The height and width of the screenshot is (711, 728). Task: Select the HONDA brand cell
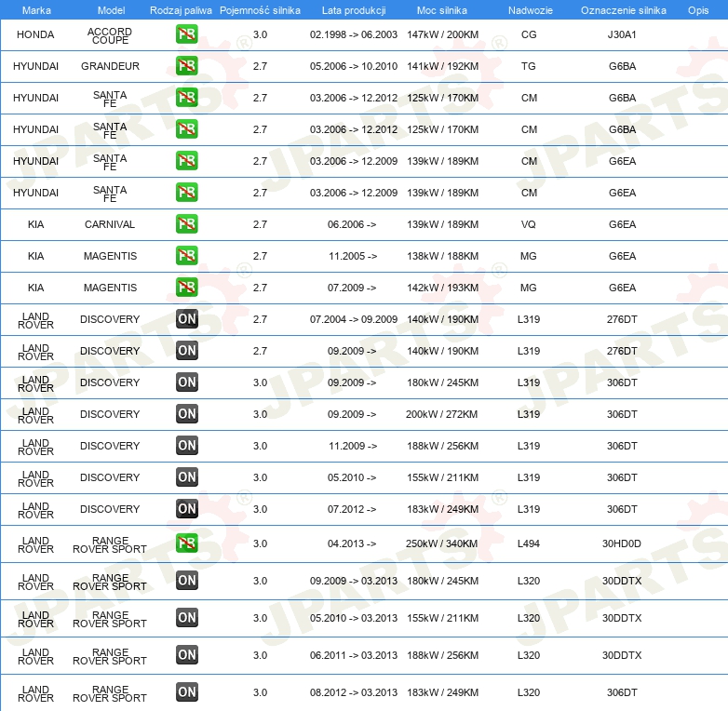[x=35, y=34]
